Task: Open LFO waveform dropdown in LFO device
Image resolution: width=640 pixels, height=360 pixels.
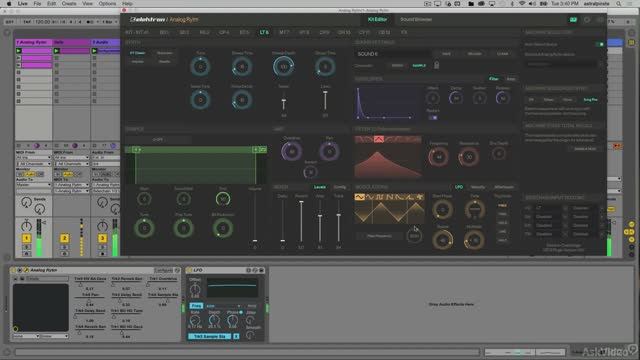Action: [x=224, y=306]
